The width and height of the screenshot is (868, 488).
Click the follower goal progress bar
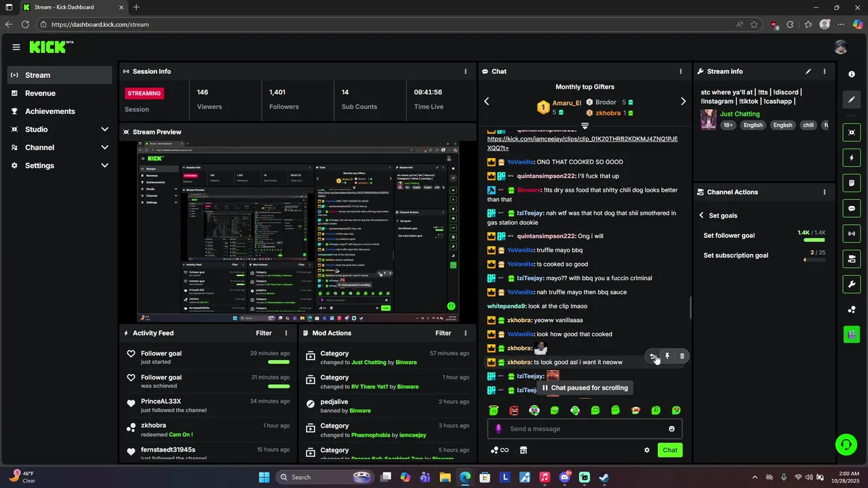pos(814,240)
